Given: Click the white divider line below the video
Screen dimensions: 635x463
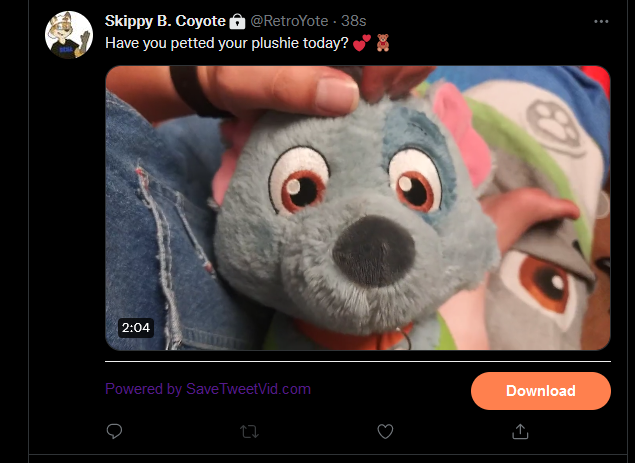Looking at the screenshot, I should coord(358,361).
